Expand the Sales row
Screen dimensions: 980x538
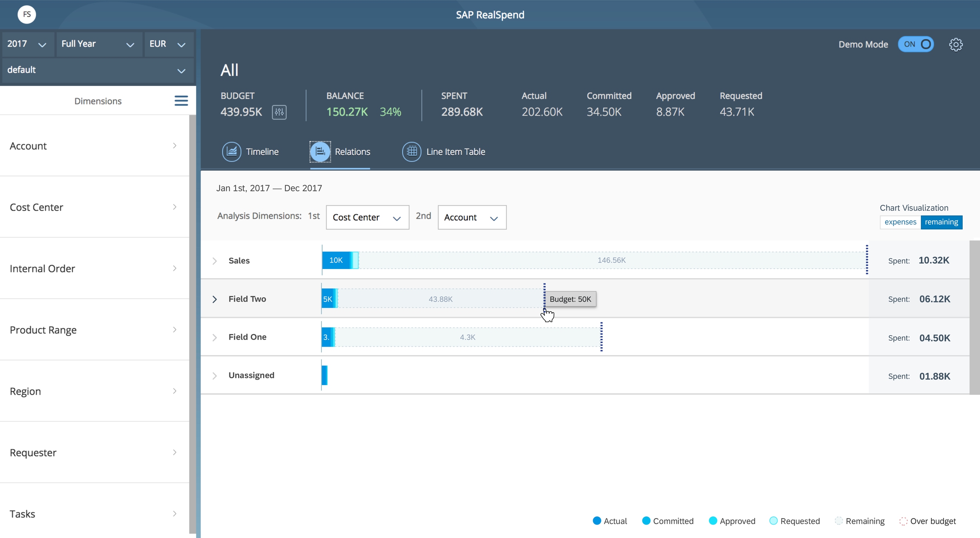click(214, 261)
